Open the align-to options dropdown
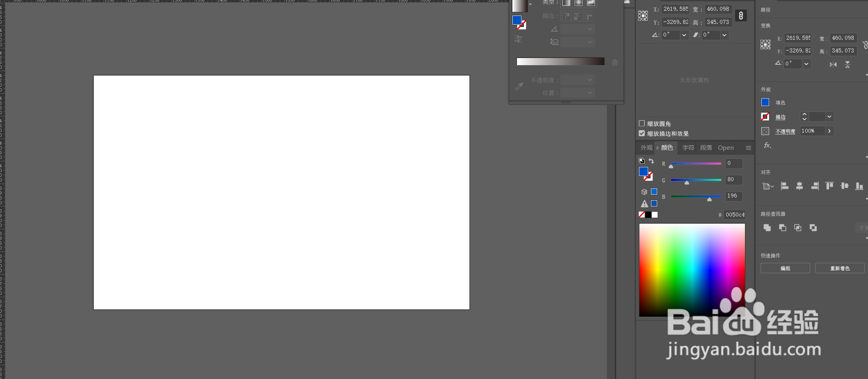The height and width of the screenshot is (379, 868). pos(768,186)
